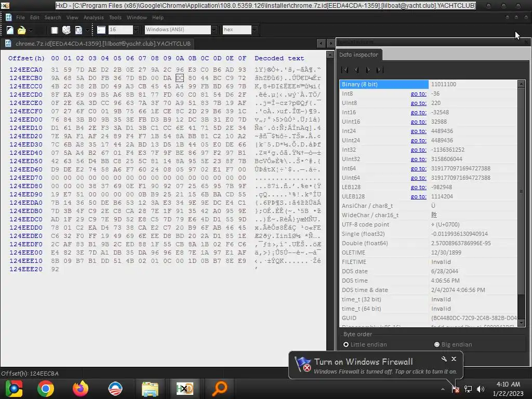Click the network tray icon

click(468, 389)
